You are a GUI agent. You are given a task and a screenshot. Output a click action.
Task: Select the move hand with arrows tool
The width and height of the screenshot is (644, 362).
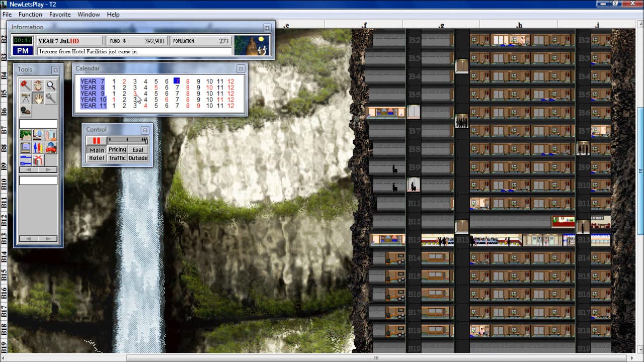38,85
